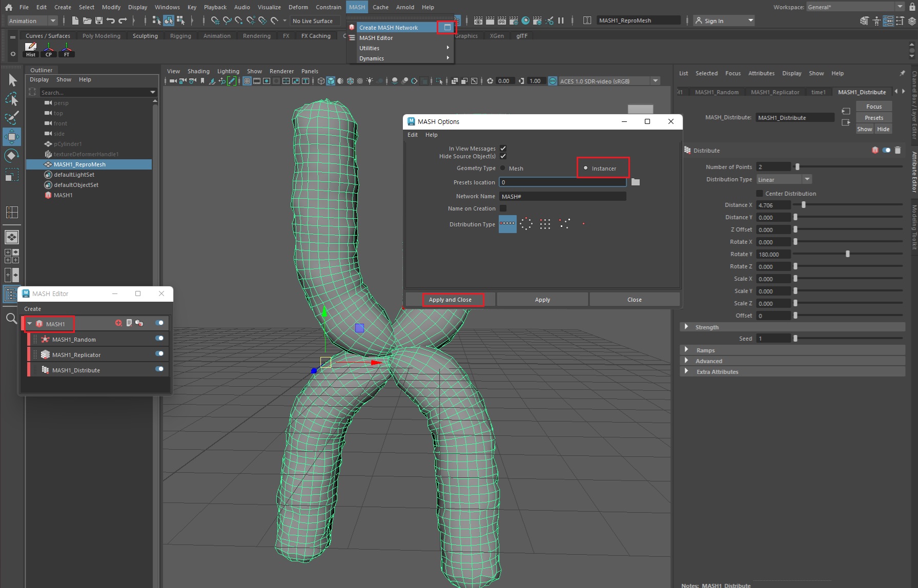Viewport: 918px width, 588px height.
Task: Click Presets button in Attribute Editor
Action: [x=874, y=118]
